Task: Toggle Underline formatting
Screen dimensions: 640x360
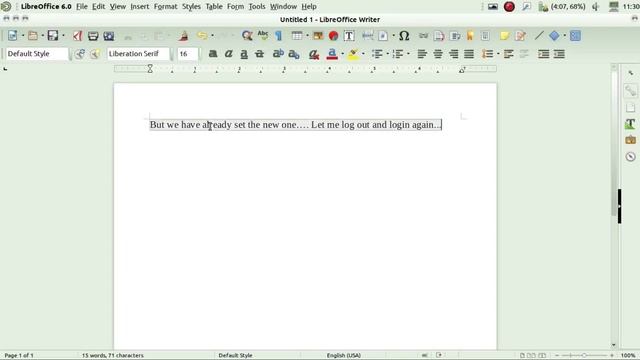Action: pyautogui.click(x=244, y=54)
